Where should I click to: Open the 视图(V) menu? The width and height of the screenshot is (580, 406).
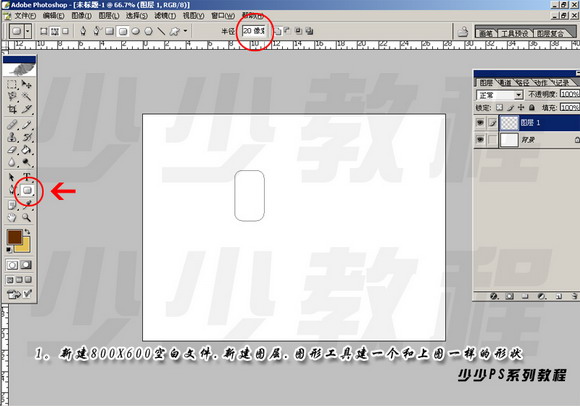point(193,16)
